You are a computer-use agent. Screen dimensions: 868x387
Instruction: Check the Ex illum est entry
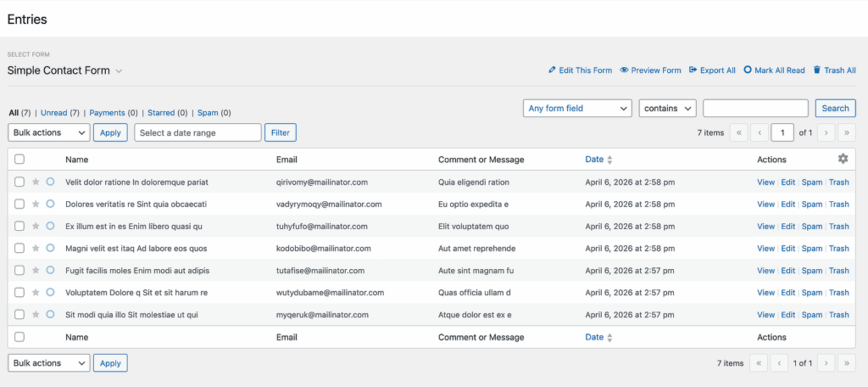pos(19,227)
